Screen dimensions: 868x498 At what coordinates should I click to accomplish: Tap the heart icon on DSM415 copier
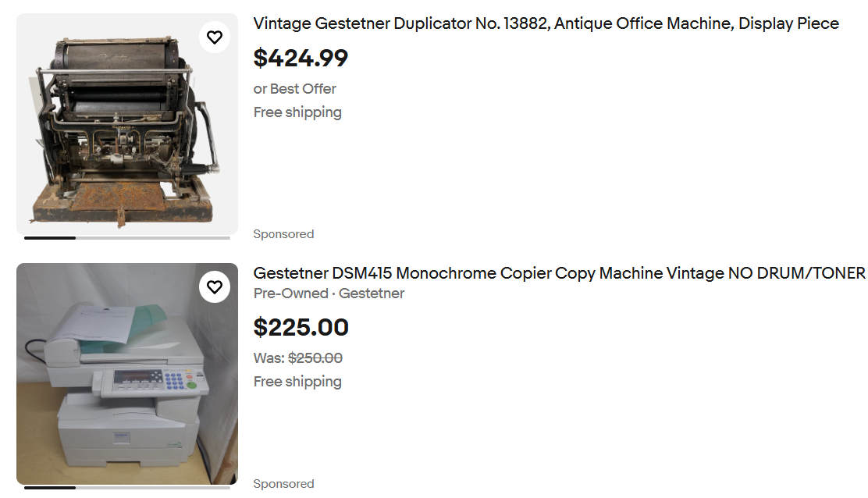point(215,286)
